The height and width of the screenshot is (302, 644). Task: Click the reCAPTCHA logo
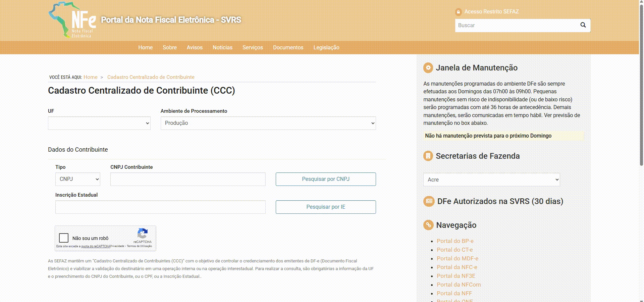[x=143, y=234]
